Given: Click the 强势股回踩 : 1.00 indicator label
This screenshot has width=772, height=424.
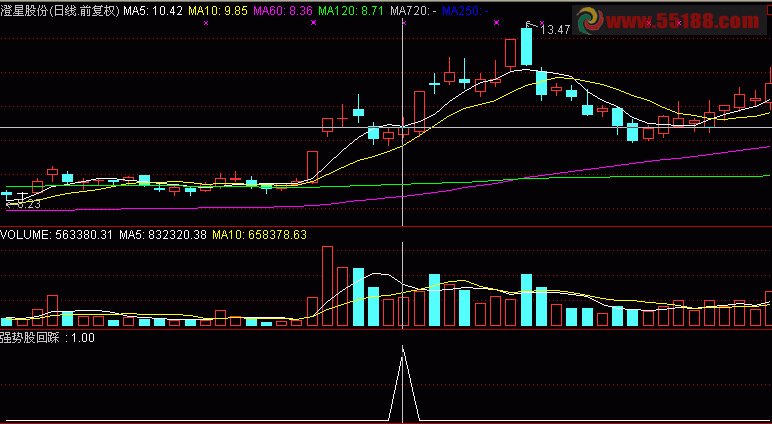Looking at the screenshot, I should 47,338.
